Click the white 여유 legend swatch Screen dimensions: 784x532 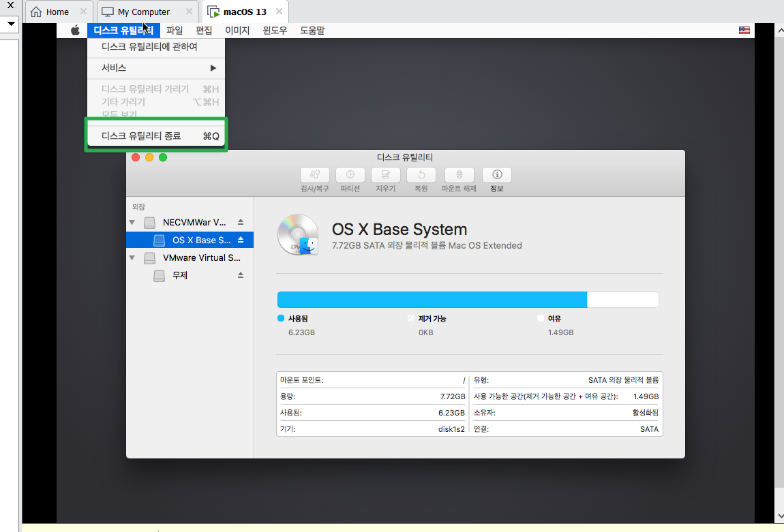coord(540,318)
